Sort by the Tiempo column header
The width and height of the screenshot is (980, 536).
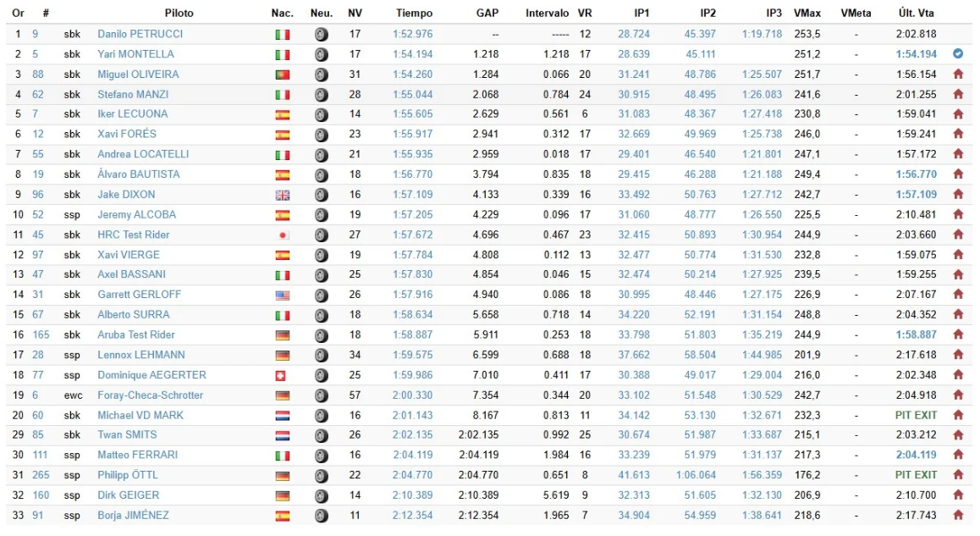coord(414,14)
